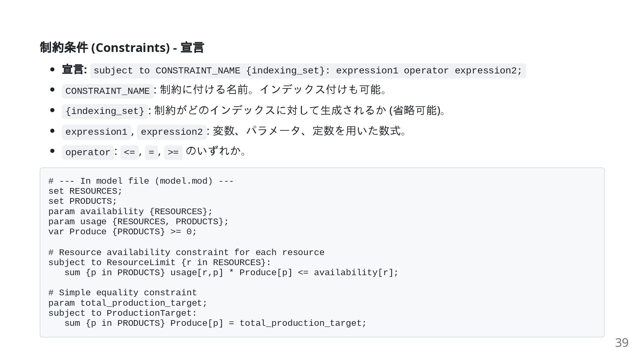Click the subject to CONSTRAINT_NAME syntax snippet
Viewport: 644px width, 362px height.
(x=308, y=71)
